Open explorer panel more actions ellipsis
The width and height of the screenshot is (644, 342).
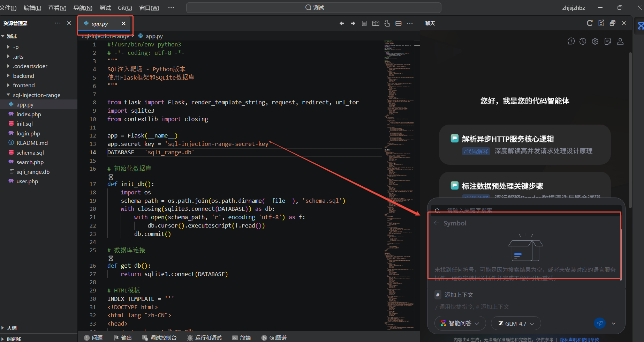58,23
